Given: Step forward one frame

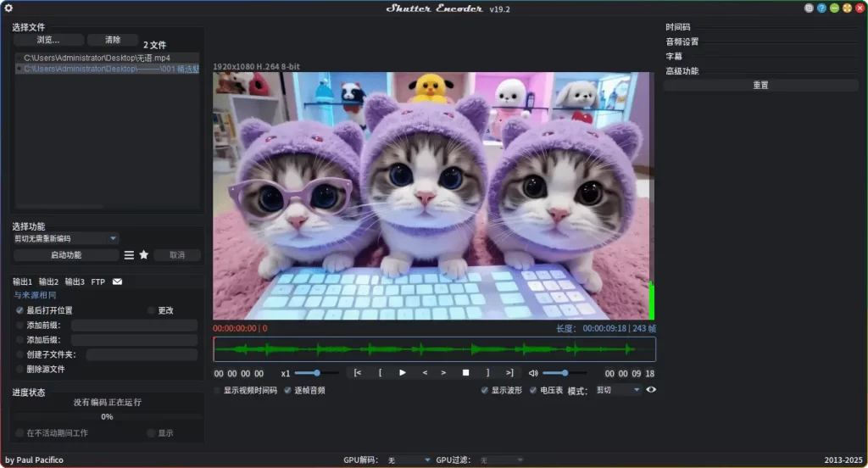Looking at the screenshot, I should pos(443,373).
